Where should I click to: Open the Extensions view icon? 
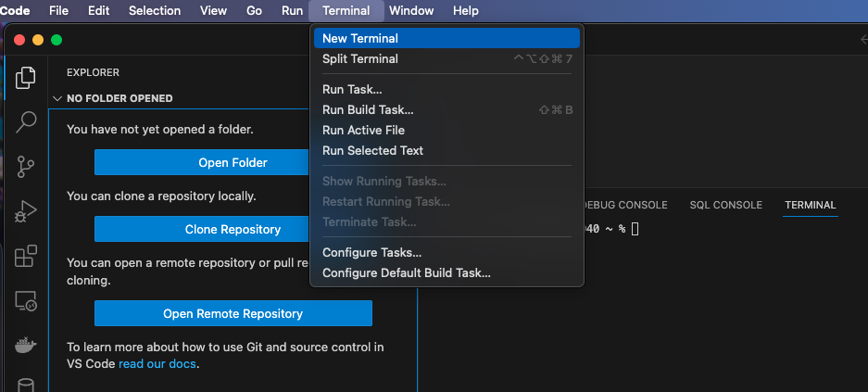(26, 256)
